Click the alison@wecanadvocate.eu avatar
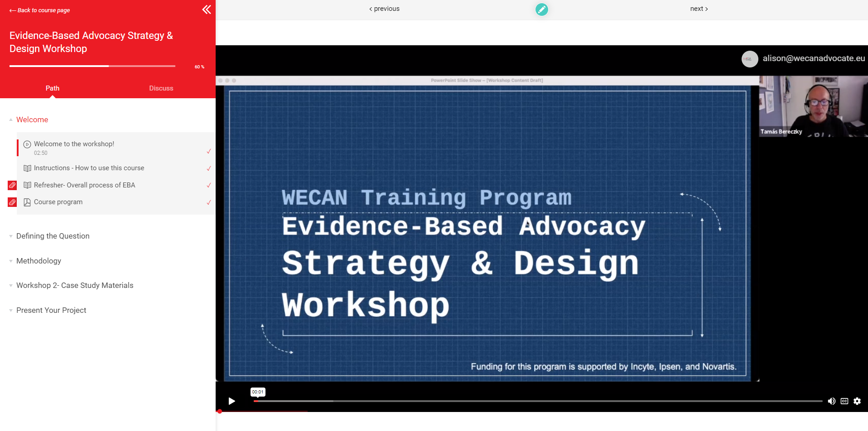This screenshot has width=868, height=431. point(750,59)
